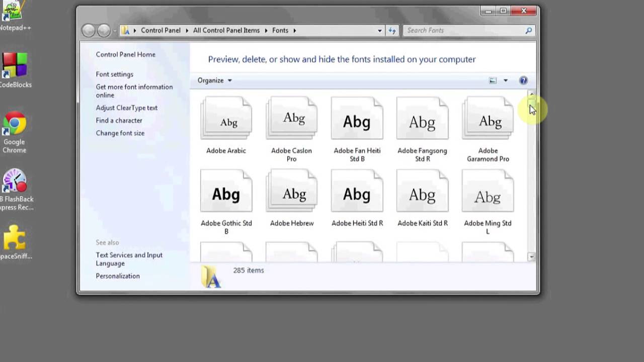Screen dimensions: 644x362
Task: Open the CodeBlocks desktop shortcut
Action: pos(14,70)
